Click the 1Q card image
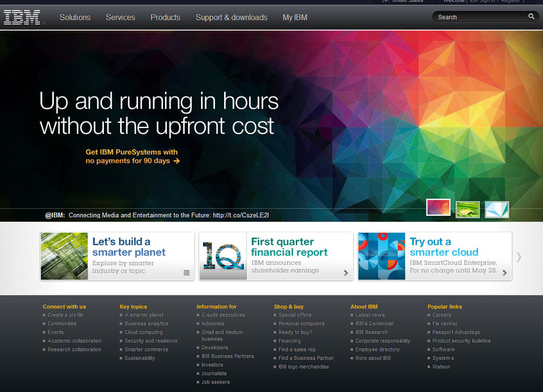The height and width of the screenshot is (392, 543). 223,256
